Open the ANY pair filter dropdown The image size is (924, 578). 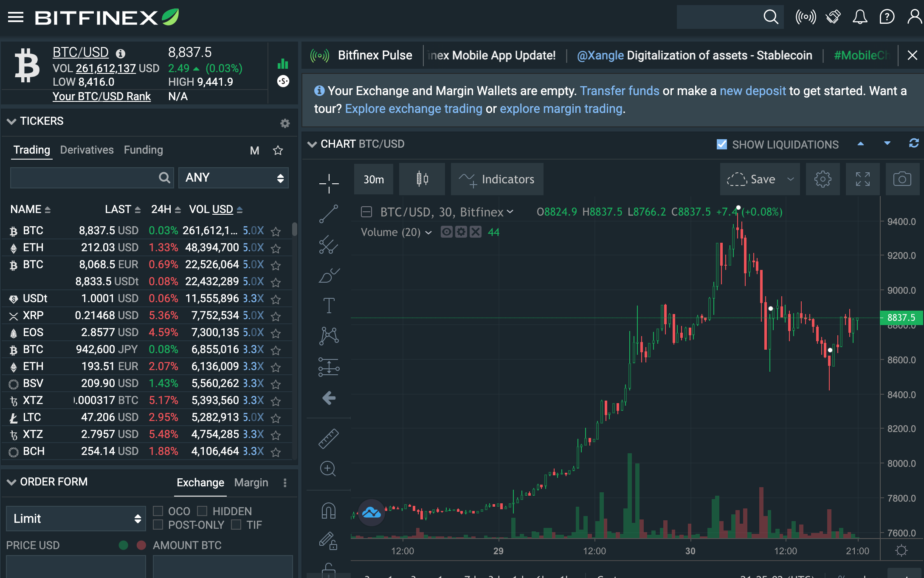234,178
